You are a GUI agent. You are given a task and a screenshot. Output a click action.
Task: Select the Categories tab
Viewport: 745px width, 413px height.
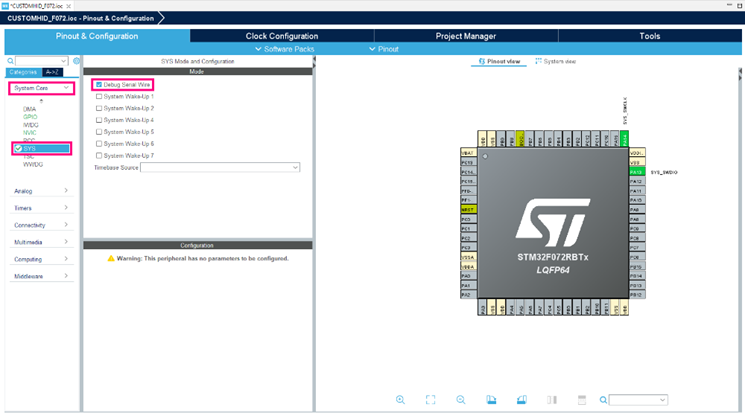[x=23, y=72]
